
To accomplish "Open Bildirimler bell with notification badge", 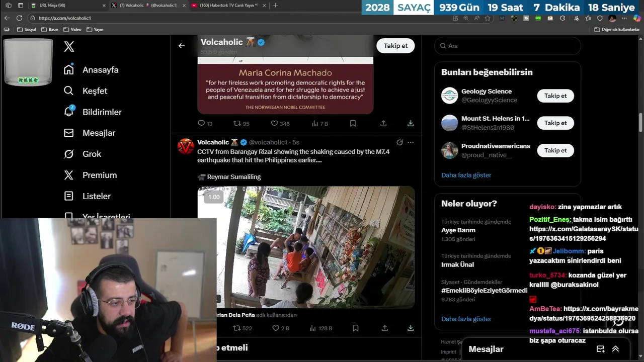I will (93, 112).
